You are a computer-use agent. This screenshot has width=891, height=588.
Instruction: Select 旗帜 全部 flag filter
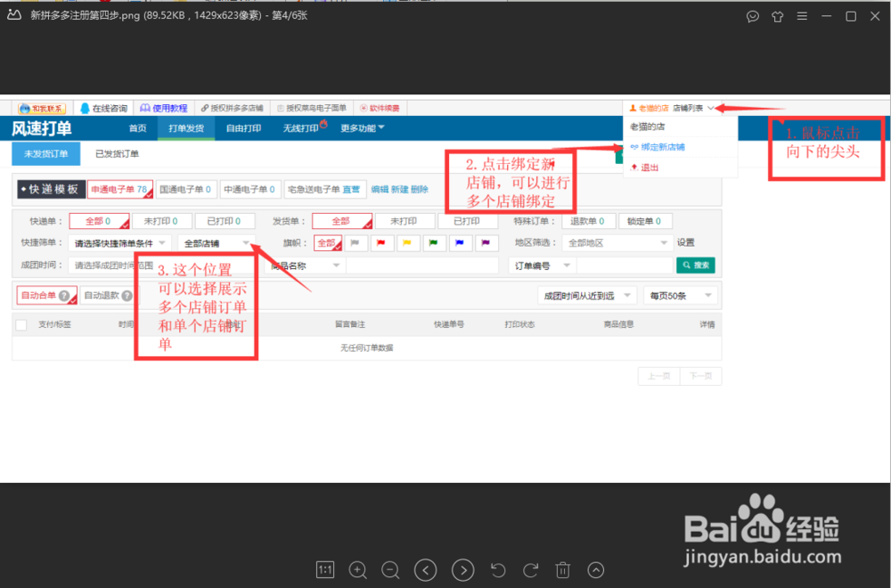(327, 243)
